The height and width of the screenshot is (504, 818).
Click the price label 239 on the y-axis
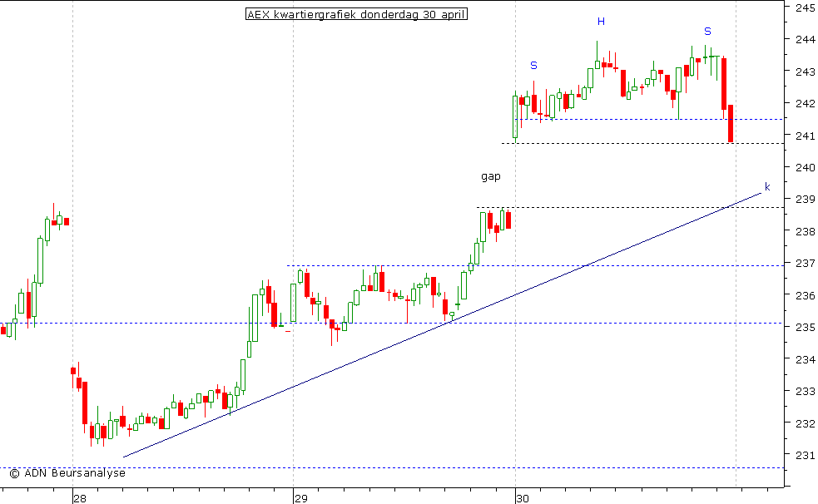click(806, 200)
